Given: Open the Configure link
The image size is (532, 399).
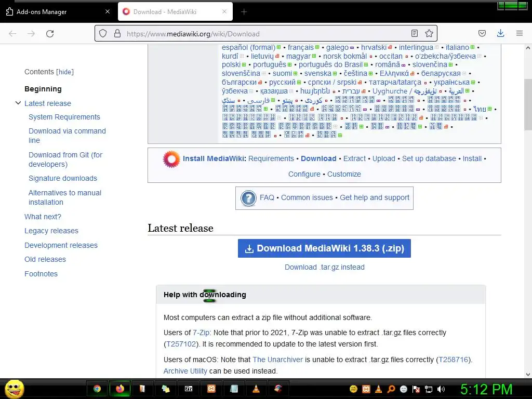Looking at the screenshot, I should [304, 174].
